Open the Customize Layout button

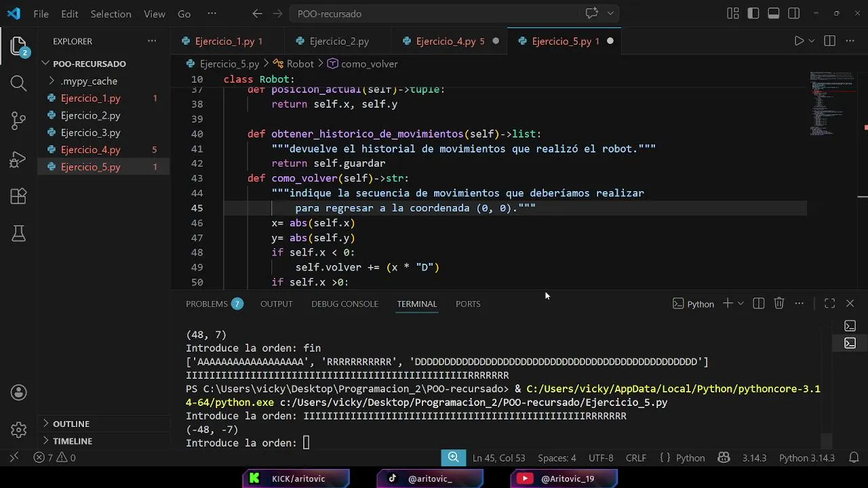733,14
